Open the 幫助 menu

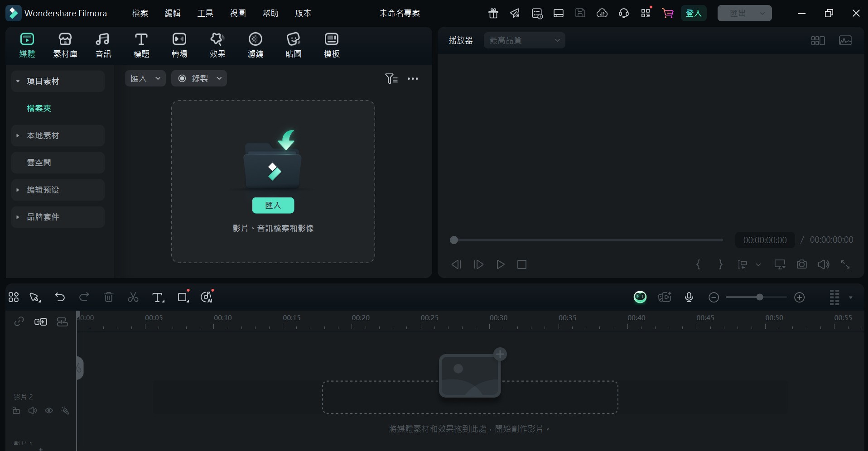pyautogui.click(x=270, y=13)
